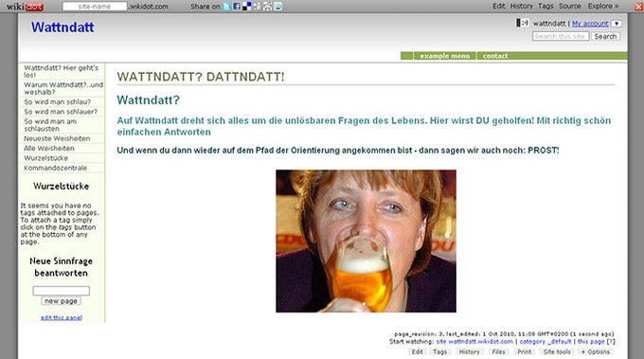Click 'category _default' watch link
Screen dimensions: 644x359
[x=546, y=341]
